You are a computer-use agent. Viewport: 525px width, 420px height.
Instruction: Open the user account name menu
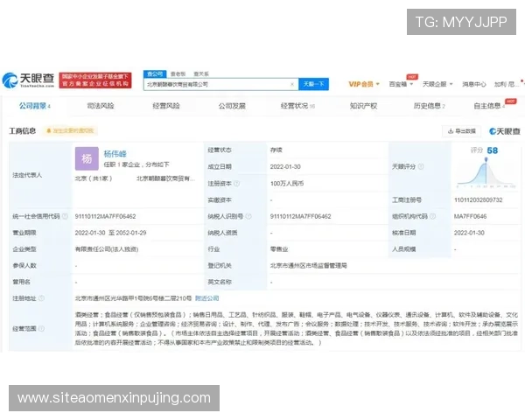tap(507, 84)
